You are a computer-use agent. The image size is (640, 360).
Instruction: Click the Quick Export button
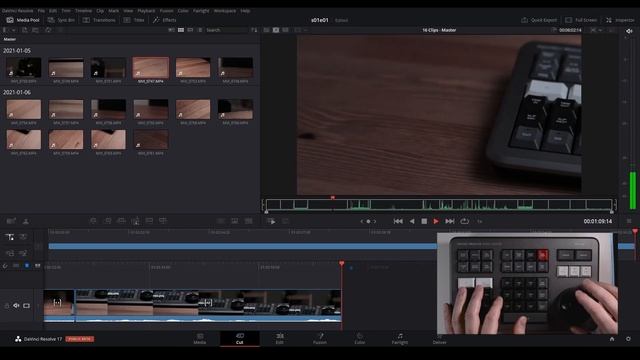[539, 20]
